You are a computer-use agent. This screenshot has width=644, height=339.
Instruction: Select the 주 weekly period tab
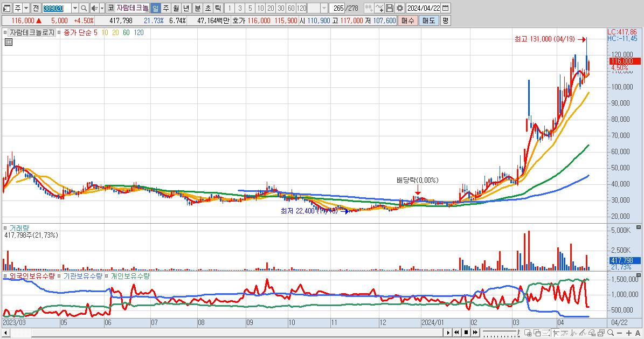tap(166, 8)
